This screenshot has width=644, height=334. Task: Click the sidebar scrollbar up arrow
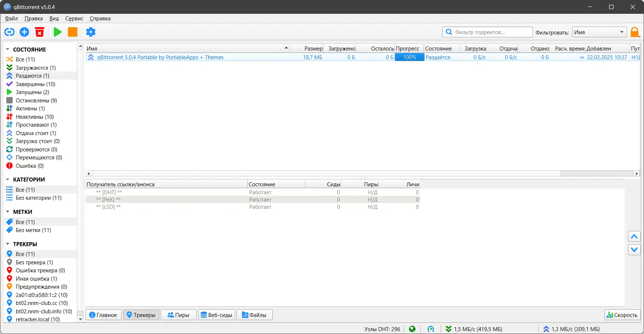(80, 46)
